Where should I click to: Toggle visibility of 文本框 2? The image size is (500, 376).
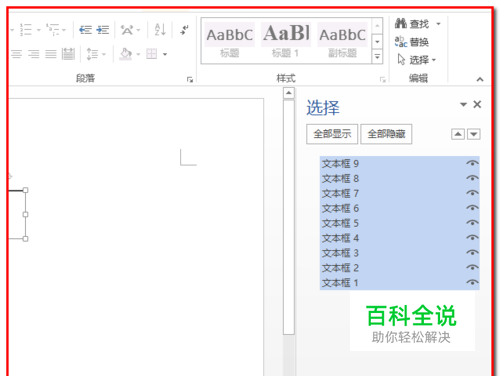pyautogui.click(x=472, y=267)
